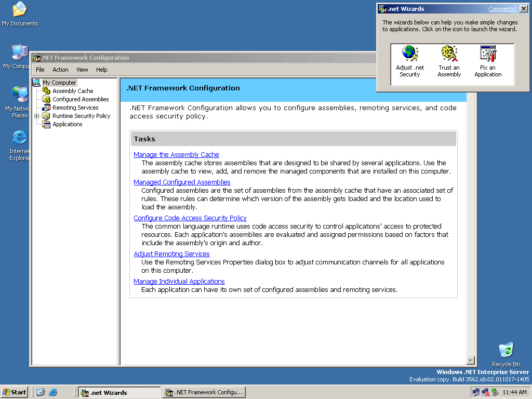Viewport: 532px width, 399px height.
Task: Select Remoting Services in the tree
Action: (75, 108)
